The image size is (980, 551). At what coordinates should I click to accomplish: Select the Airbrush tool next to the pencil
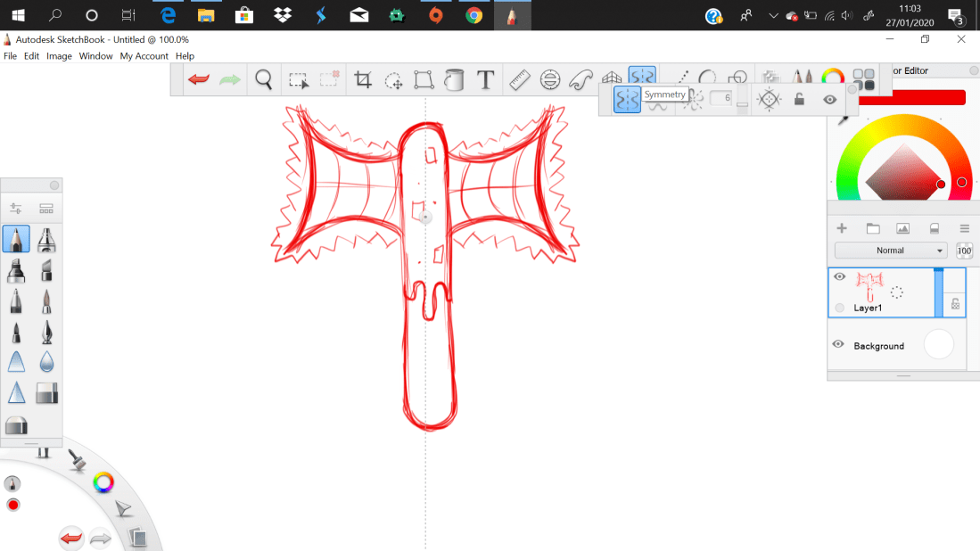(45, 239)
